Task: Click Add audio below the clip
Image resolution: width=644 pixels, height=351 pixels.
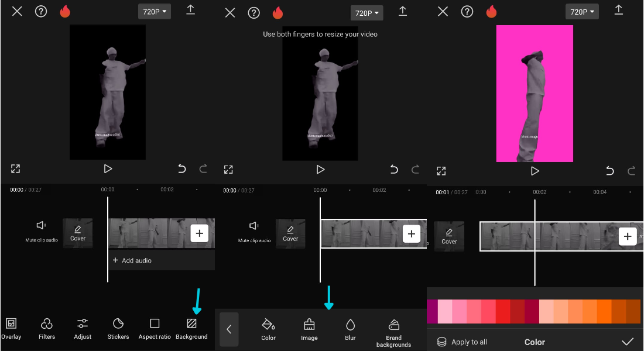Action: pyautogui.click(x=132, y=260)
